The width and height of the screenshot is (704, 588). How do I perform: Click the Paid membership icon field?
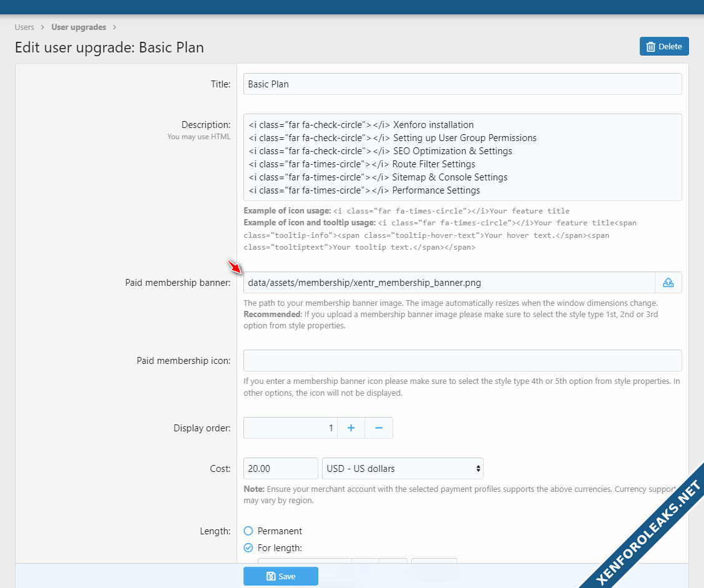click(462, 360)
